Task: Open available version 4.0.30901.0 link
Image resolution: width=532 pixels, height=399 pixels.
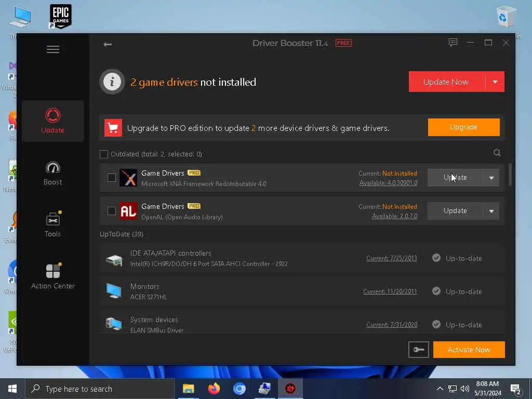Action: point(389,183)
